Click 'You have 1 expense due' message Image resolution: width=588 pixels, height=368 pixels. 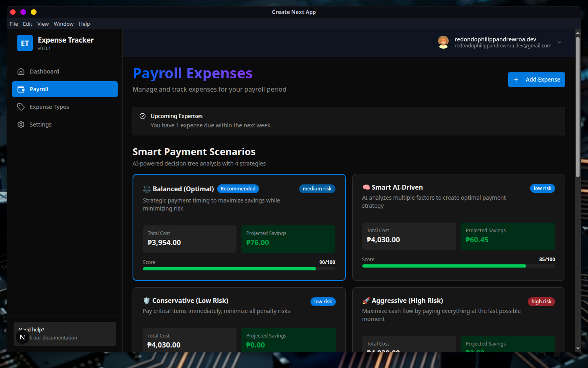click(211, 125)
